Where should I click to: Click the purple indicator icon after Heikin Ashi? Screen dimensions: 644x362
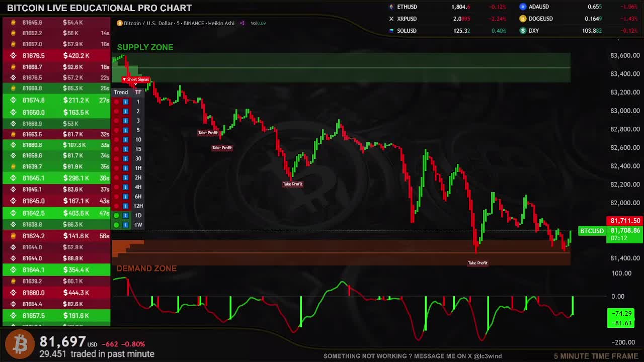(242, 23)
